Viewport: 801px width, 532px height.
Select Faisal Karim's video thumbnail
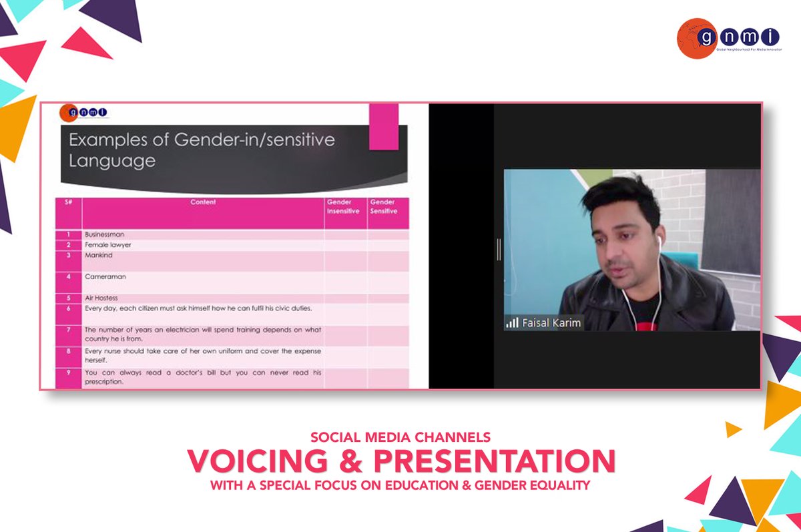click(631, 250)
